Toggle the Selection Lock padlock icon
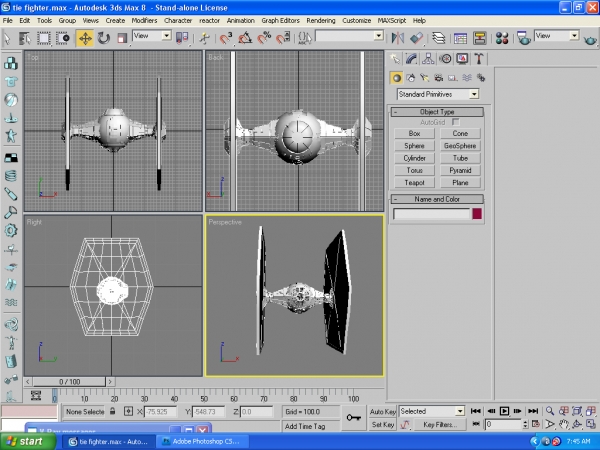The width and height of the screenshot is (600, 450). point(112,411)
